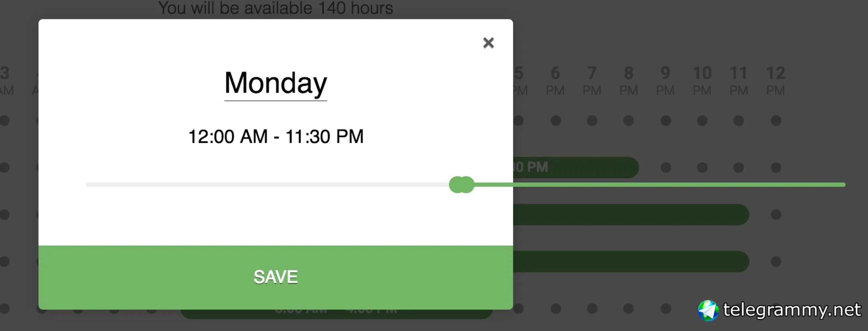Screen dimensions: 868x331
Task: Toggle the 11 PM dot in the second row
Action: 738,167
